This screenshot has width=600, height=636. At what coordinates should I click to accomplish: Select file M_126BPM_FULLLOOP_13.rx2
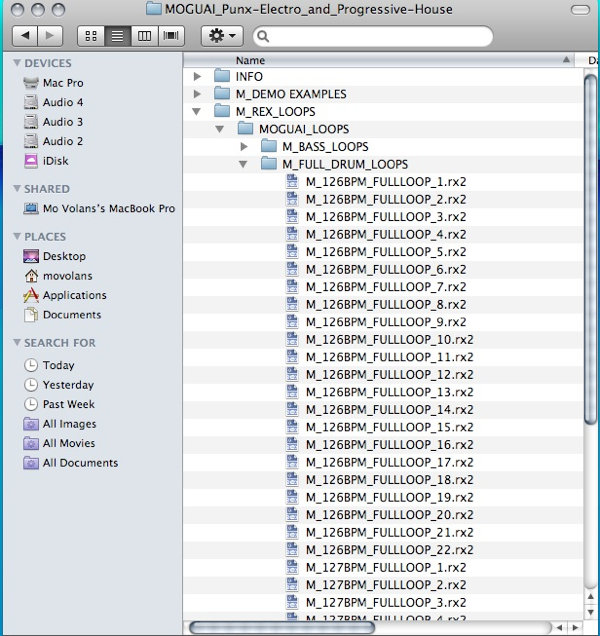pos(389,392)
